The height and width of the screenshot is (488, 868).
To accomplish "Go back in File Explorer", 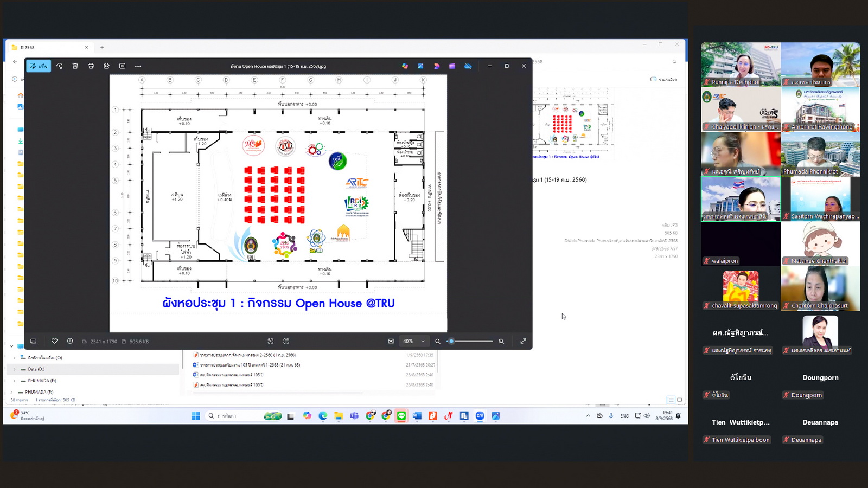I will pos(15,61).
